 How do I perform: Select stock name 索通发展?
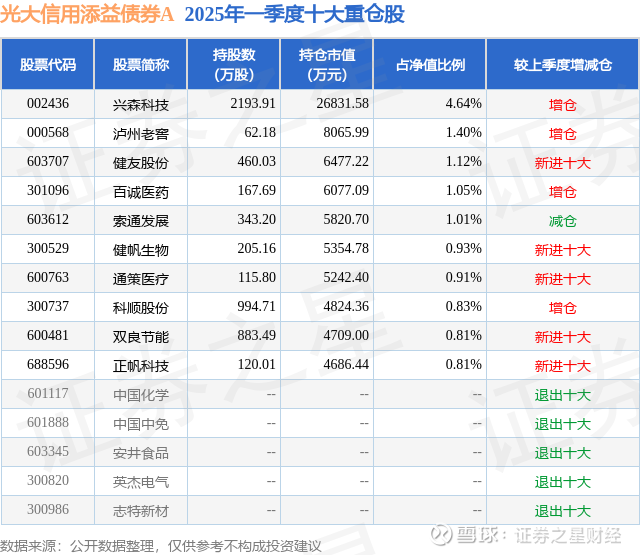tap(141, 221)
